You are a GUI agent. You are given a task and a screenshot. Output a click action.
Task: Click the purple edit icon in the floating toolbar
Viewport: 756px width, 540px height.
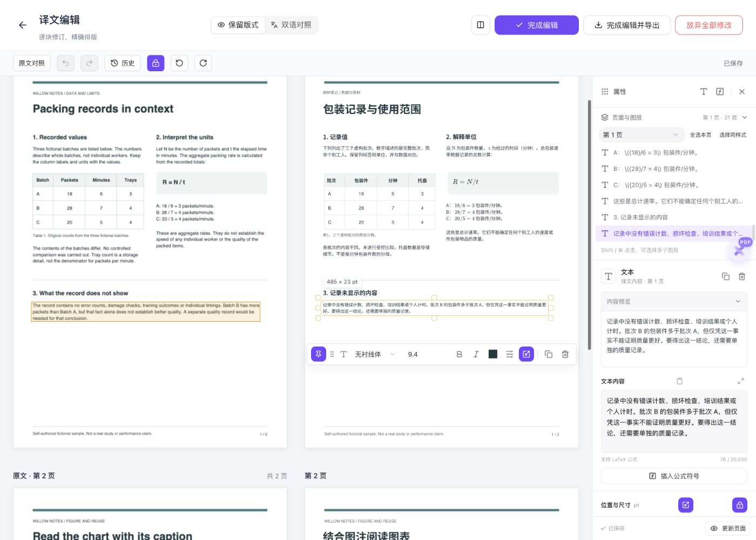pyautogui.click(x=526, y=354)
